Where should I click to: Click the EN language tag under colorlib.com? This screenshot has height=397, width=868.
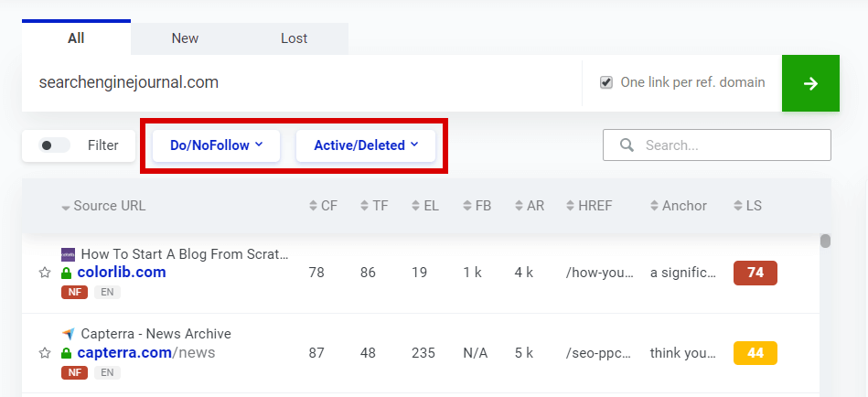(x=107, y=293)
